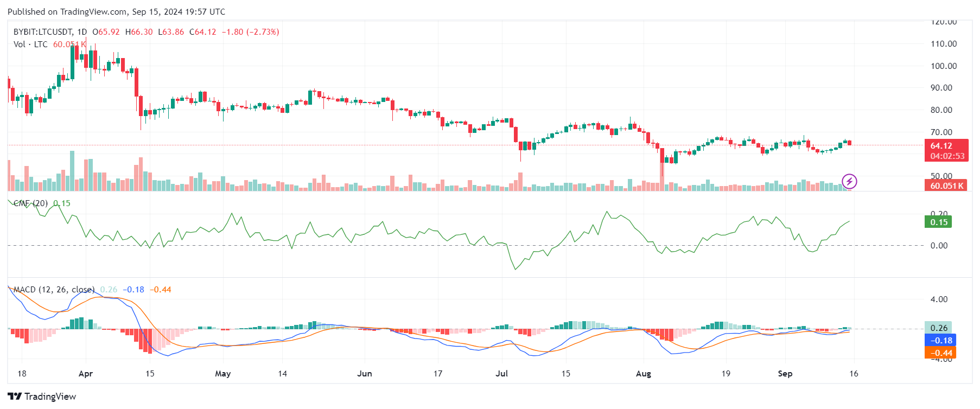This screenshot has height=409, width=980.
Task: Click the Aug label on time axis
Action: (x=644, y=374)
